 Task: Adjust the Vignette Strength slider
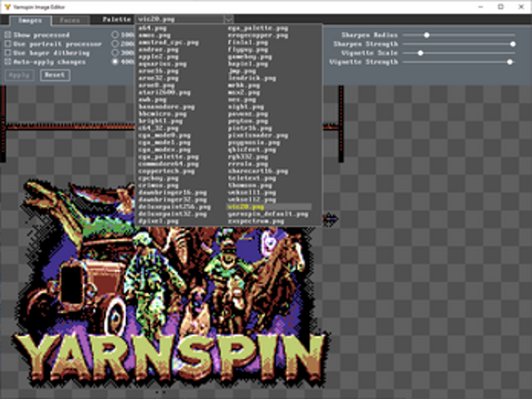pyautogui.click(x=459, y=62)
